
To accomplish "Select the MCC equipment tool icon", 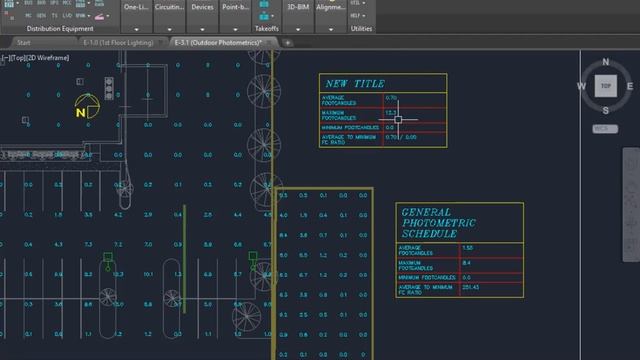I will tap(67, 3).
